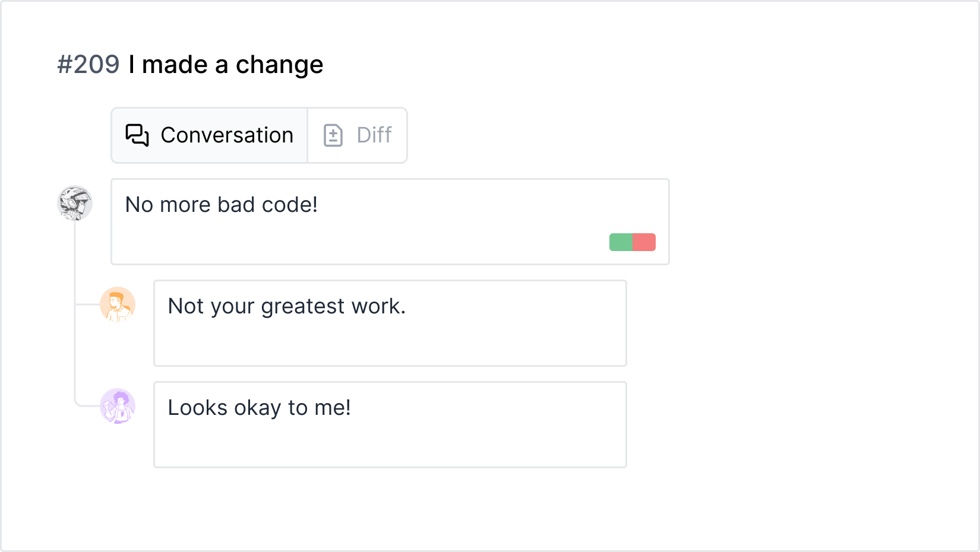Open the Diff tab
This screenshot has height=552, width=980.
tap(358, 135)
